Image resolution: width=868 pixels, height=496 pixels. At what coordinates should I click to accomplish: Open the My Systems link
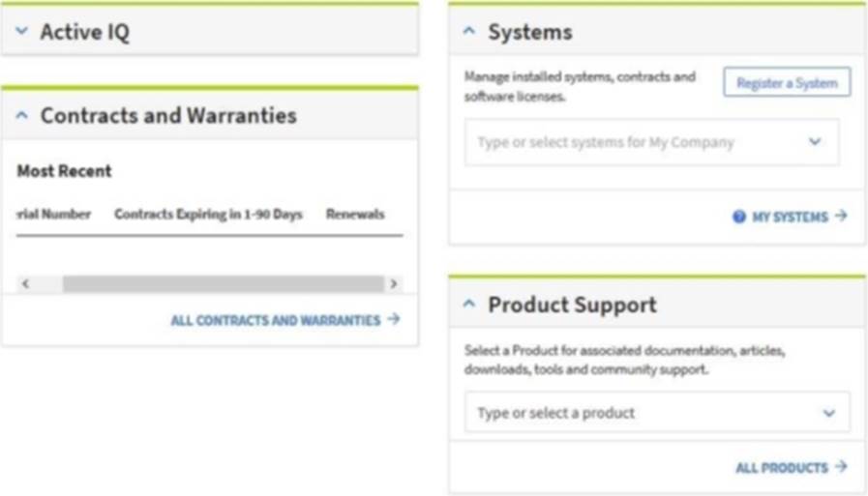(790, 218)
